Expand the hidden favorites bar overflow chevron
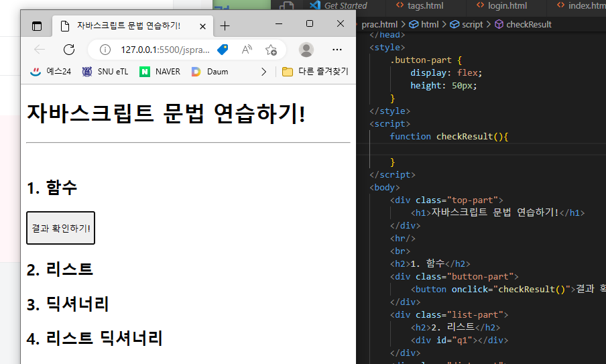 (263, 72)
